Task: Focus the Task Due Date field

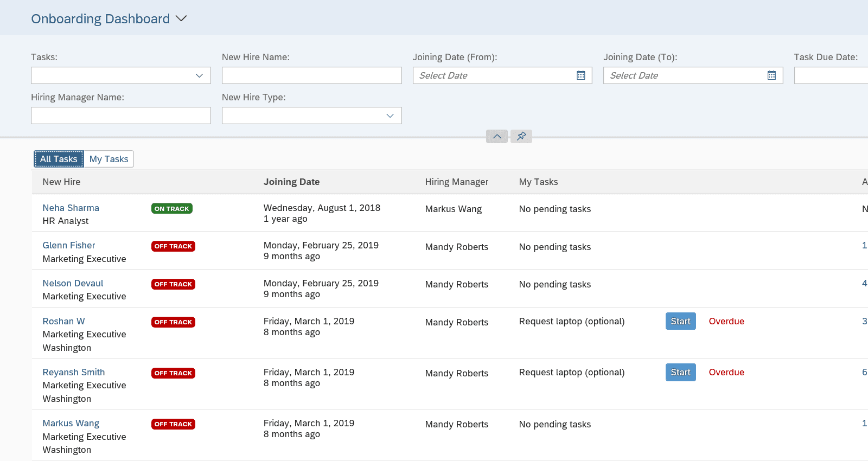Action: pyautogui.click(x=831, y=75)
